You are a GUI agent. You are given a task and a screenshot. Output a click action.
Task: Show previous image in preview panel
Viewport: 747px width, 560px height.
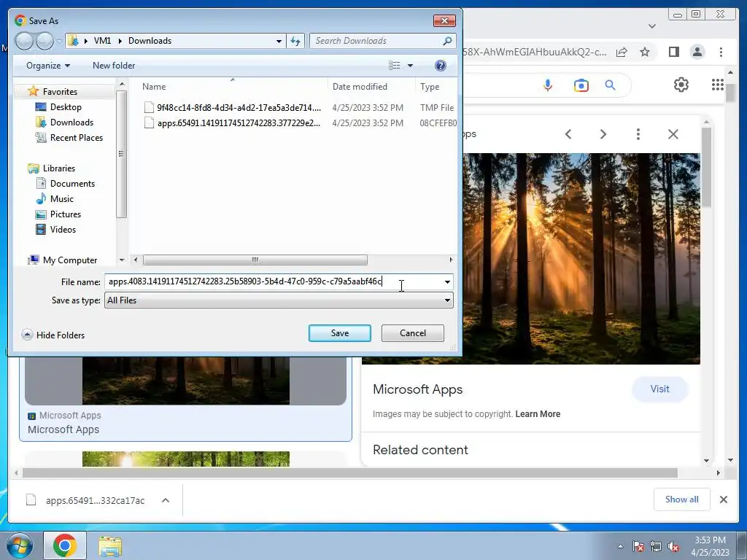pyautogui.click(x=568, y=134)
